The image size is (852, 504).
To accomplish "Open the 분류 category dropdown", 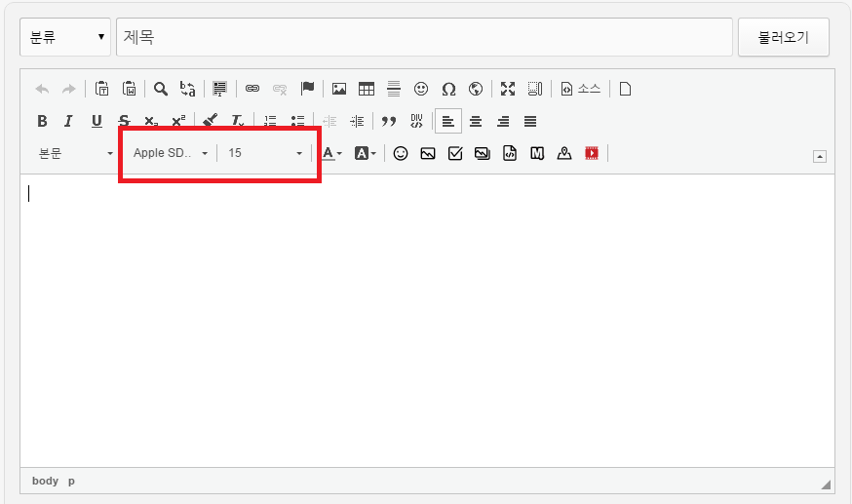I will click(x=64, y=37).
